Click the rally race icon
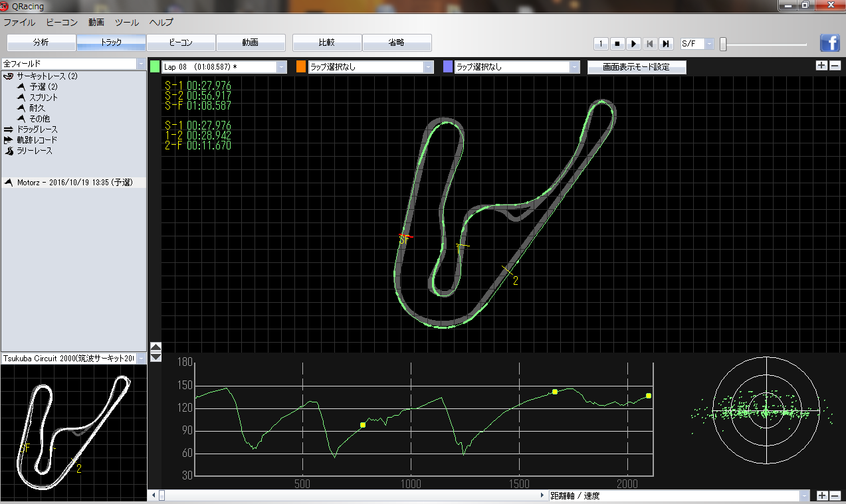This screenshot has width=846, height=504. pos(9,151)
